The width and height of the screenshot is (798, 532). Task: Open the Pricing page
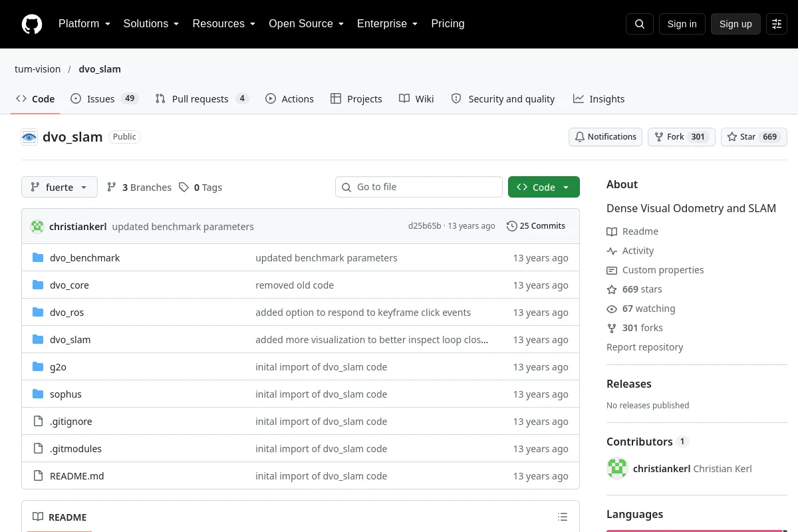(448, 24)
